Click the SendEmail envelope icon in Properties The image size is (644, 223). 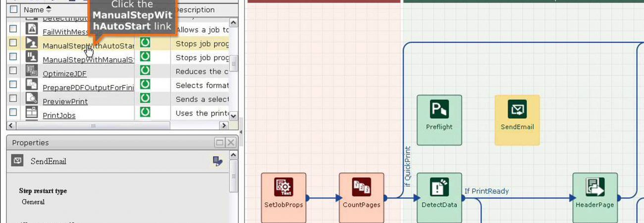[17, 161]
